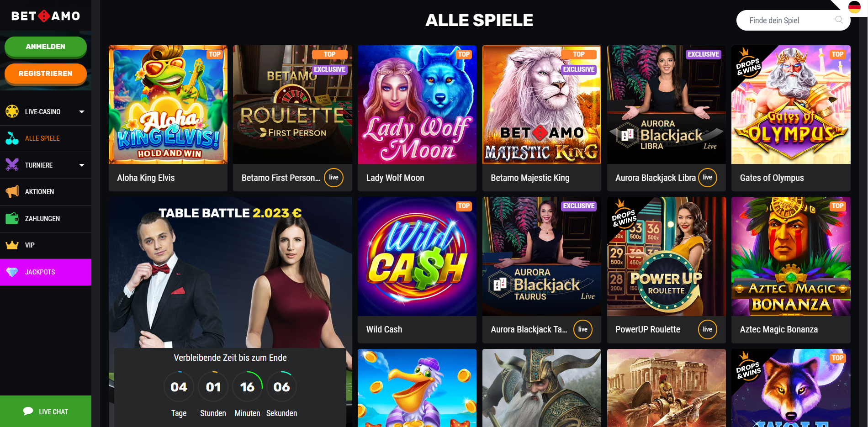The height and width of the screenshot is (427, 868).
Task: Click the BetAmo logo
Action: click(x=46, y=16)
